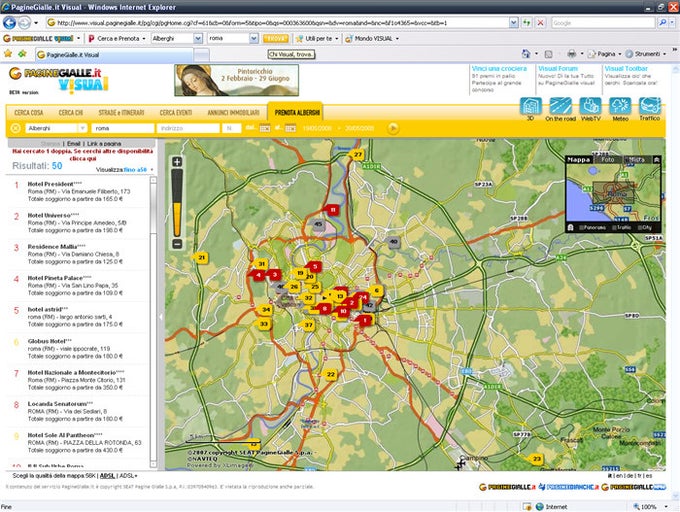Click the indirizzo address input field

pyautogui.click(x=188, y=128)
